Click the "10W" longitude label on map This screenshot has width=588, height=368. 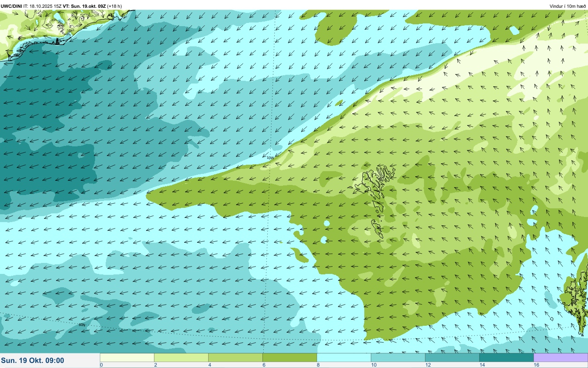coord(270,158)
